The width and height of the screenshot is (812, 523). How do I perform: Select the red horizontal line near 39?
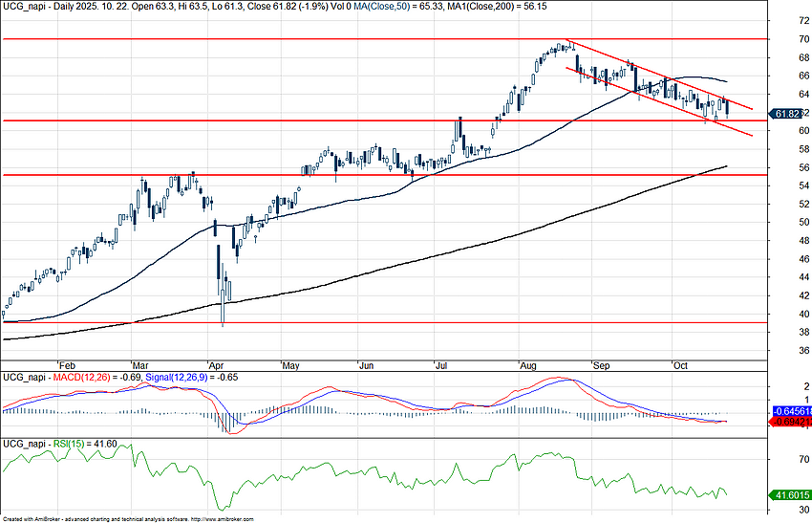pos(382,322)
